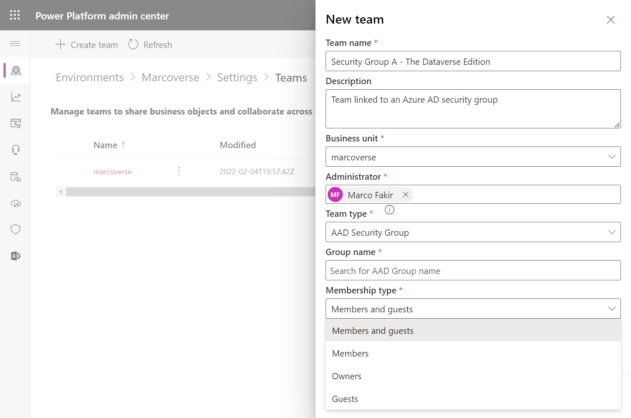Click the Teams breadcrumb text
The image size is (631, 418).
click(x=291, y=78)
